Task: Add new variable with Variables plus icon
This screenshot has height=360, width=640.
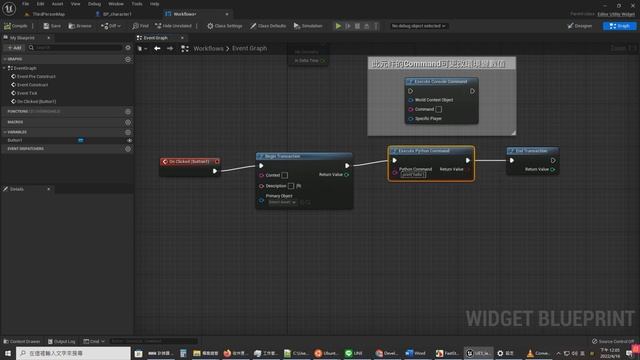Action: point(128,132)
